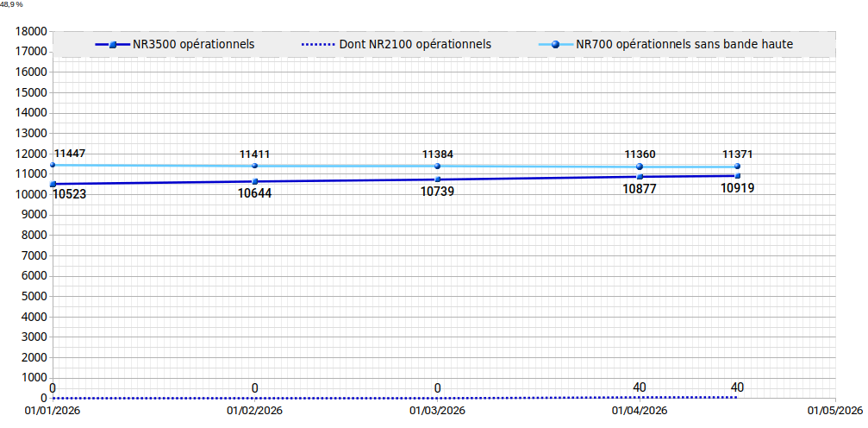Screen dimensions: 868x428
Task: Select the NR3500 square marker at 10877
Action: (x=640, y=177)
